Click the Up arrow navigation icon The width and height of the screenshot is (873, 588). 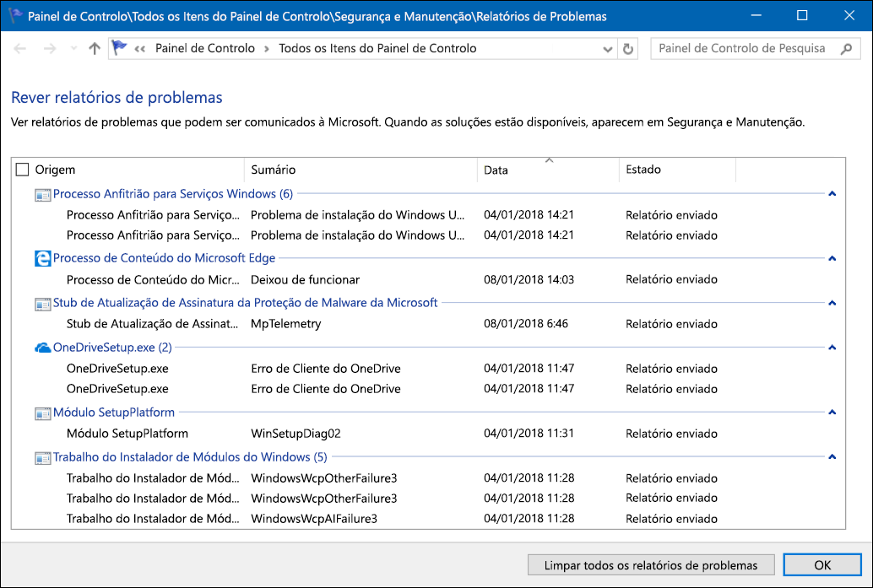tap(95, 49)
